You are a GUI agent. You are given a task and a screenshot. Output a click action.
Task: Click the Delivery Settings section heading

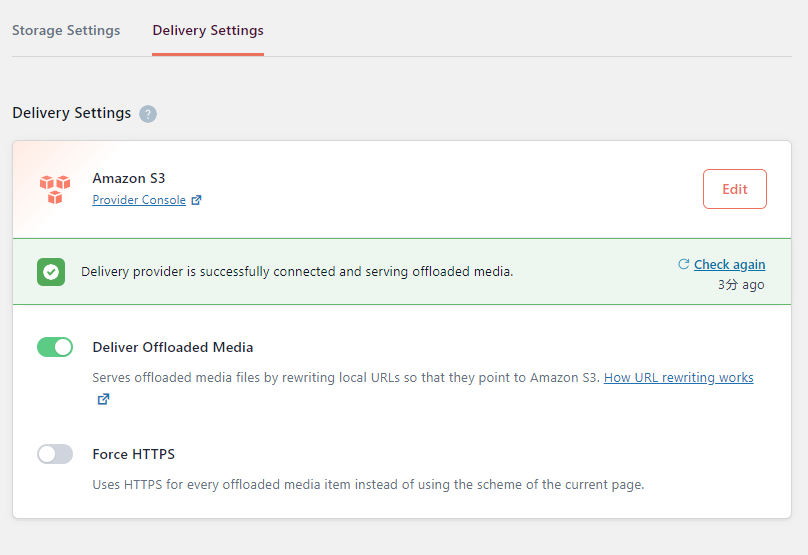point(71,113)
